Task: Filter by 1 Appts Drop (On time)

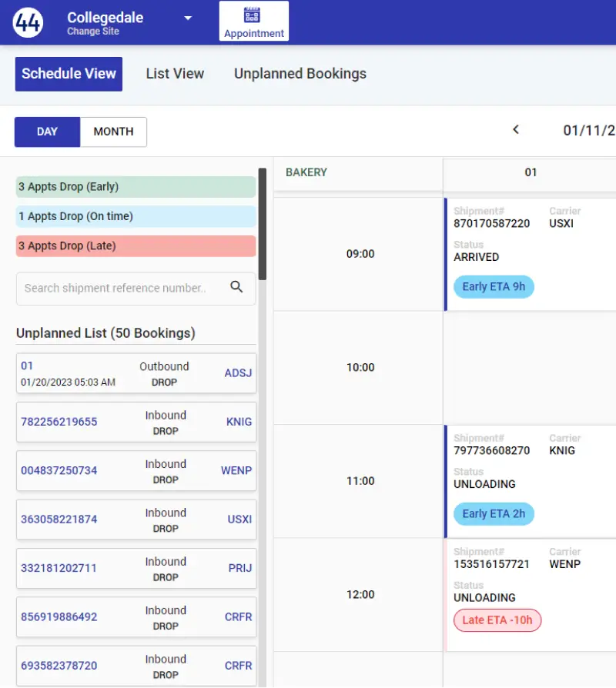Action: pos(136,216)
